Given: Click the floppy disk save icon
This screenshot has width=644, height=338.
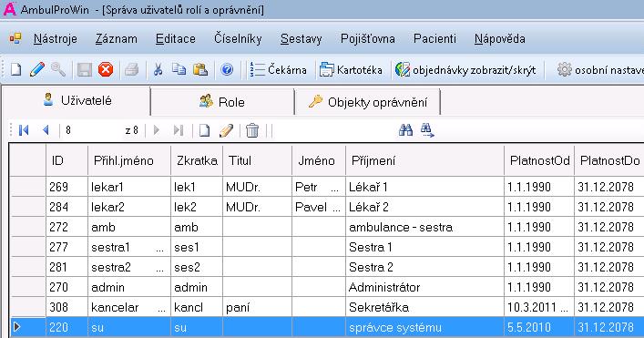Looking at the screenshot, I should tap(84, 69).
